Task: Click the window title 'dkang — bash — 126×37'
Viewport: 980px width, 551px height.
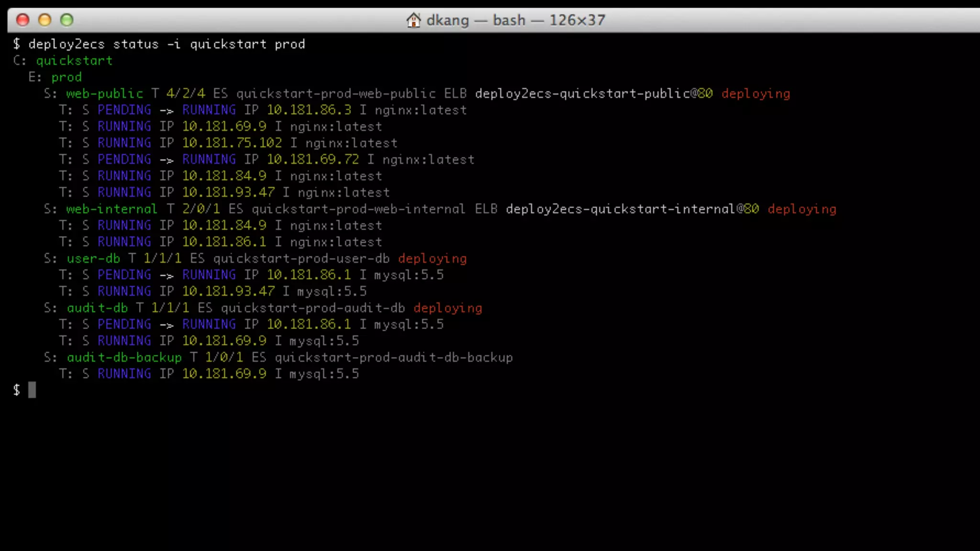Action: click(x=515, y=20)
